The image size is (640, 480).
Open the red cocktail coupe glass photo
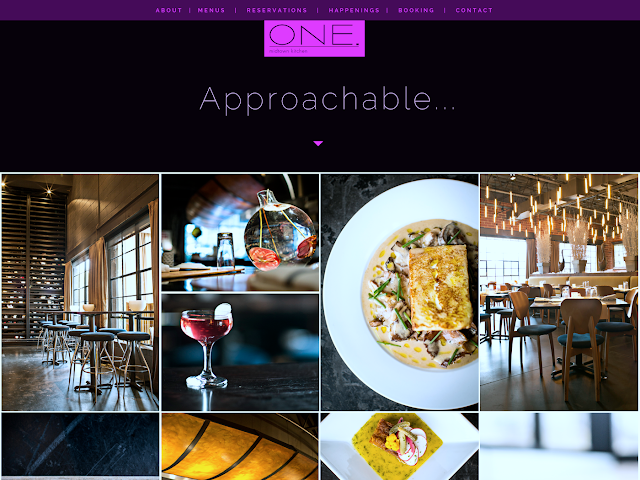240,352
